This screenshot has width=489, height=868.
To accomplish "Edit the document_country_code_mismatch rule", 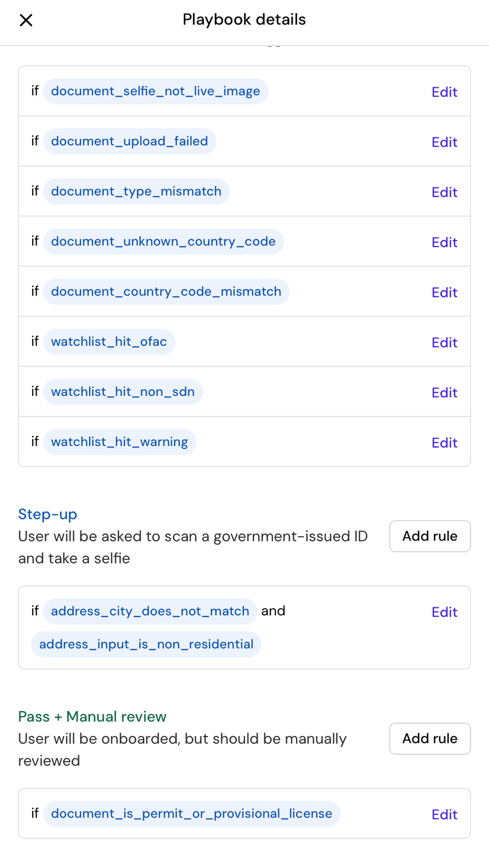I will click(444, 292).
